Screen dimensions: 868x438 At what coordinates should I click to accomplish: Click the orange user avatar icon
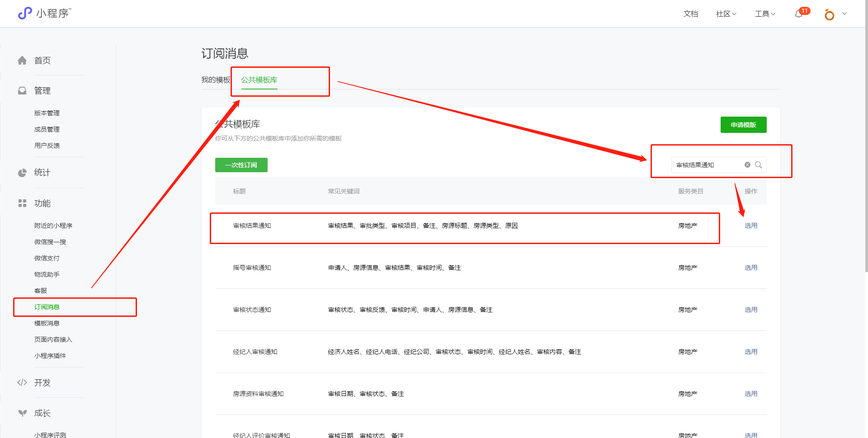coord(829,14)
